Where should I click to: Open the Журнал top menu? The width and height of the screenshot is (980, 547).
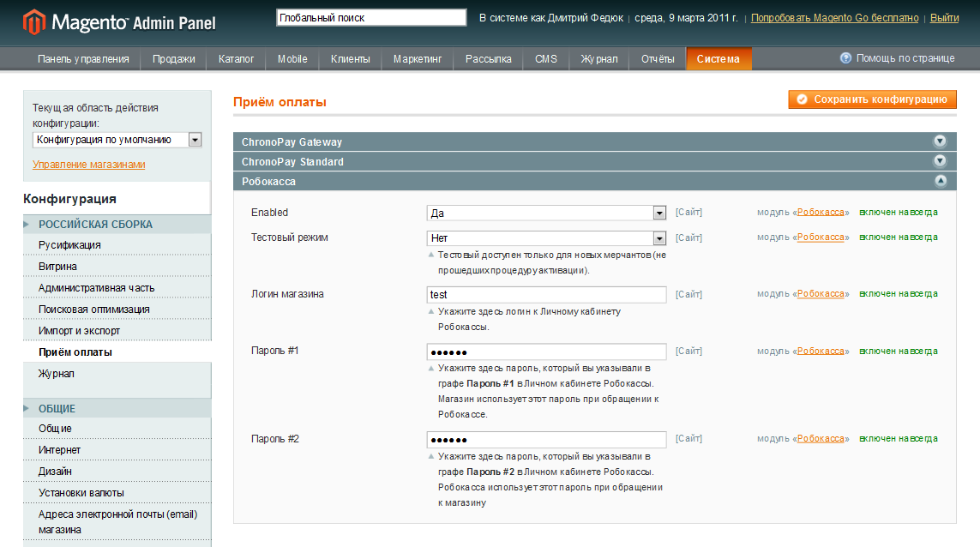pyautogui.click(x=598, y=59)
